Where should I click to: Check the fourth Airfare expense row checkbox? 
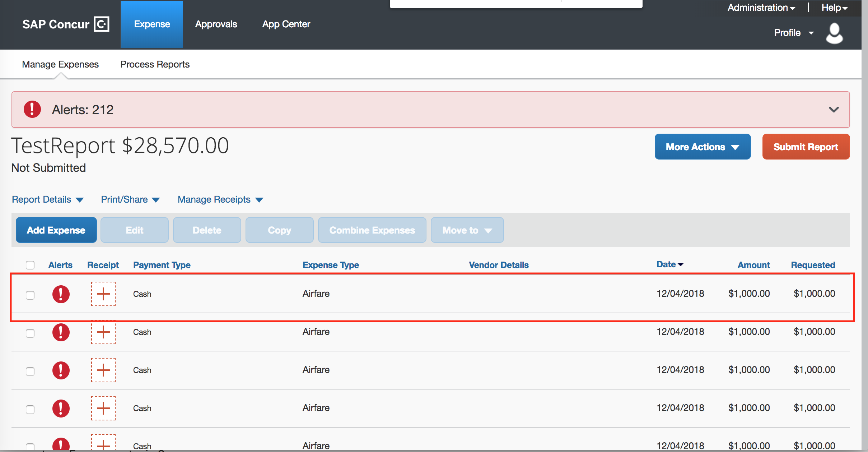click(x=30, y=410)
